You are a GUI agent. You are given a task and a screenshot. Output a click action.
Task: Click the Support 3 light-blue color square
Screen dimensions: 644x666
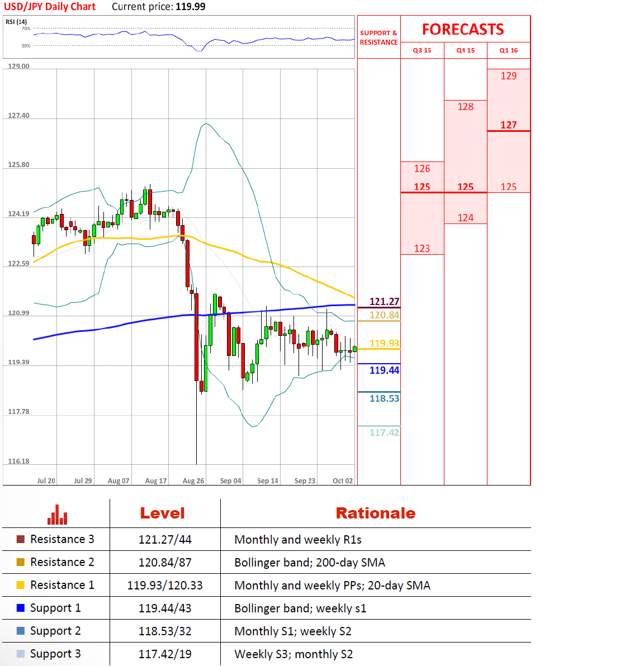tap(20, 654)
